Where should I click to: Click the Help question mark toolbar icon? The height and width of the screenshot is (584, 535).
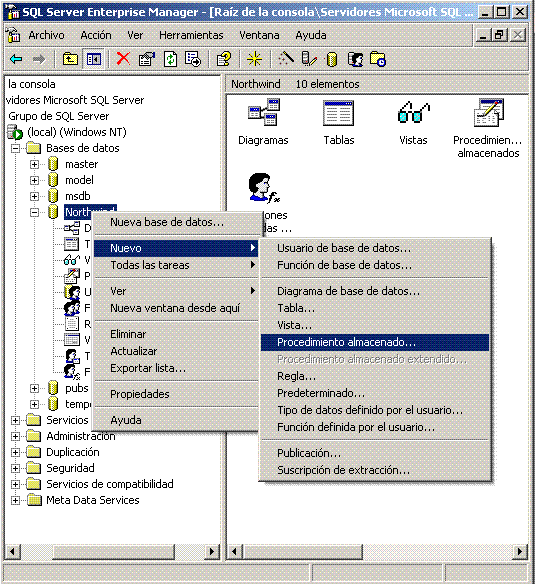click(224, 59)
